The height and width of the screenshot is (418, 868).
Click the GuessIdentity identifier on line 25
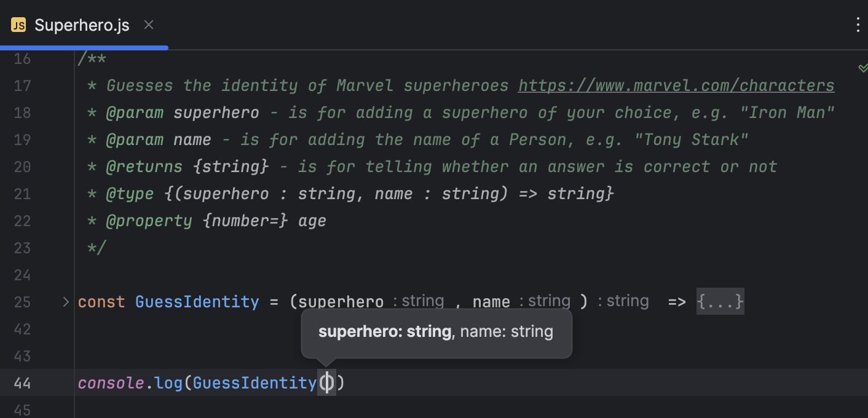pyautogui.click(x=197, y=301)
